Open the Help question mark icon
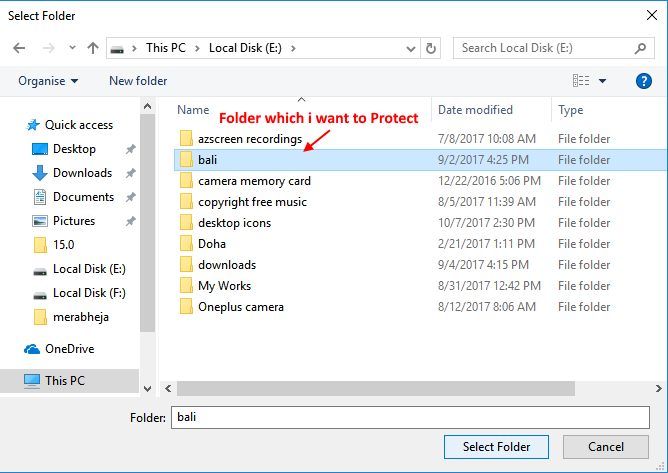 (644, 81)
